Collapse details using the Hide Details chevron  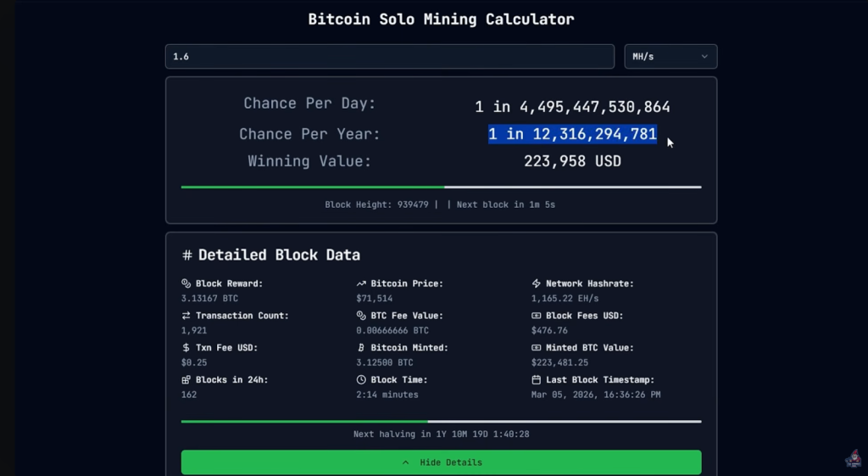406,462
